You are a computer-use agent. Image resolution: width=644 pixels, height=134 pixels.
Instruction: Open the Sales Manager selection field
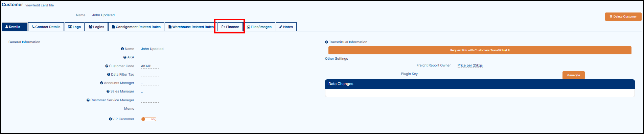[150, 91]
